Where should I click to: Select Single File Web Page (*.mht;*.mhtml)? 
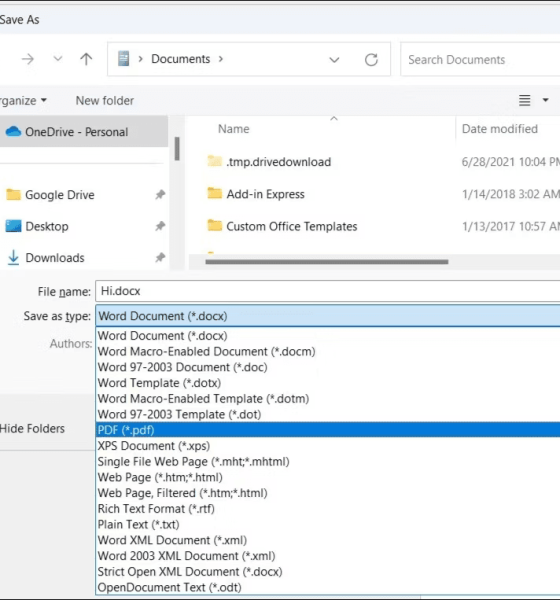coord(328,461)
